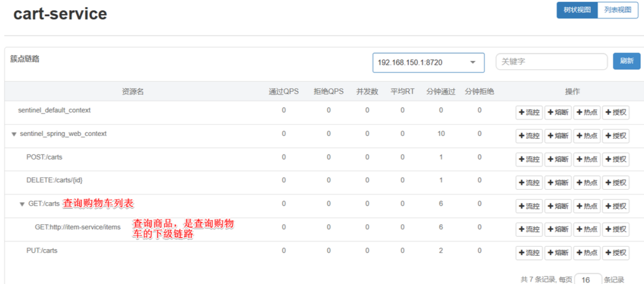
Task: Add 流控 rule for item-service/items resource
Action: [529, 229]
